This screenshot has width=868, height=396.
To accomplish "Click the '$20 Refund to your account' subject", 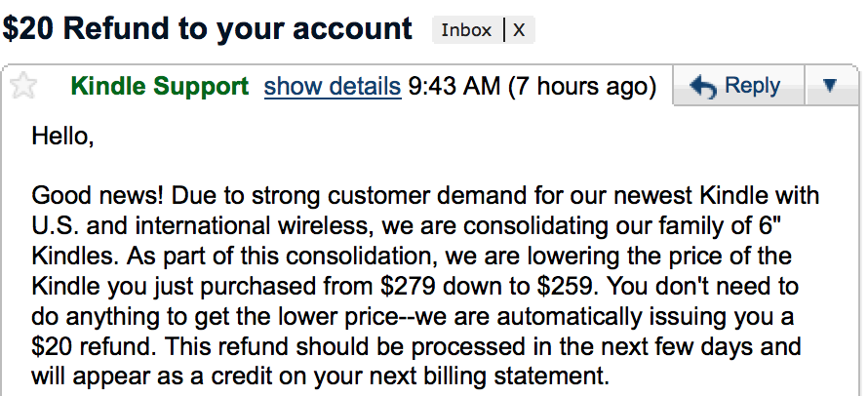I will (x=208, y=28).
